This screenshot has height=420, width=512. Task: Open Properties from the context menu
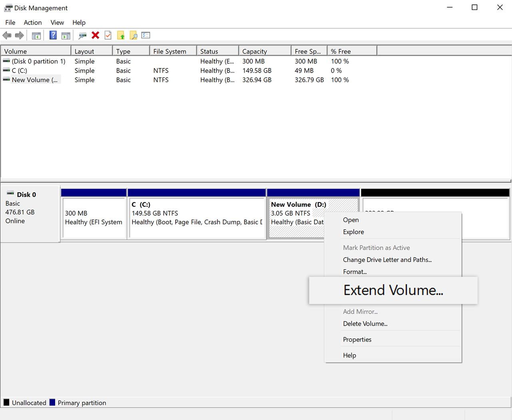[x=357, y=339]
